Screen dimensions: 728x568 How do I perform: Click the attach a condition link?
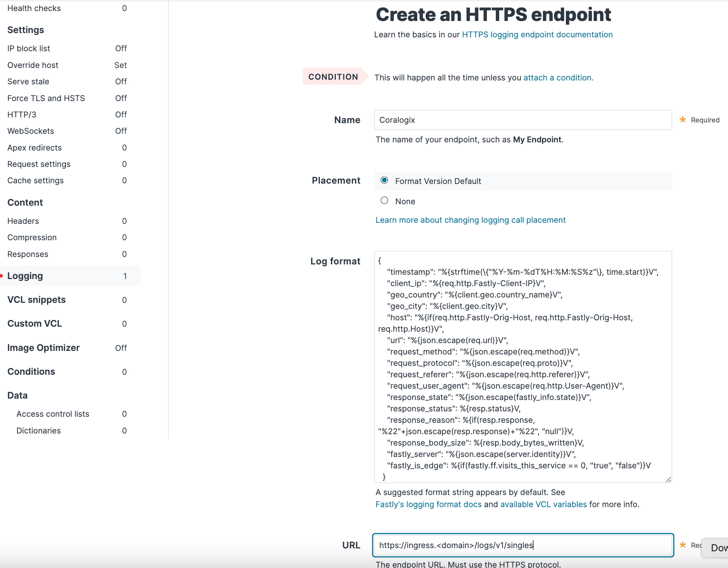click(558, 78)
